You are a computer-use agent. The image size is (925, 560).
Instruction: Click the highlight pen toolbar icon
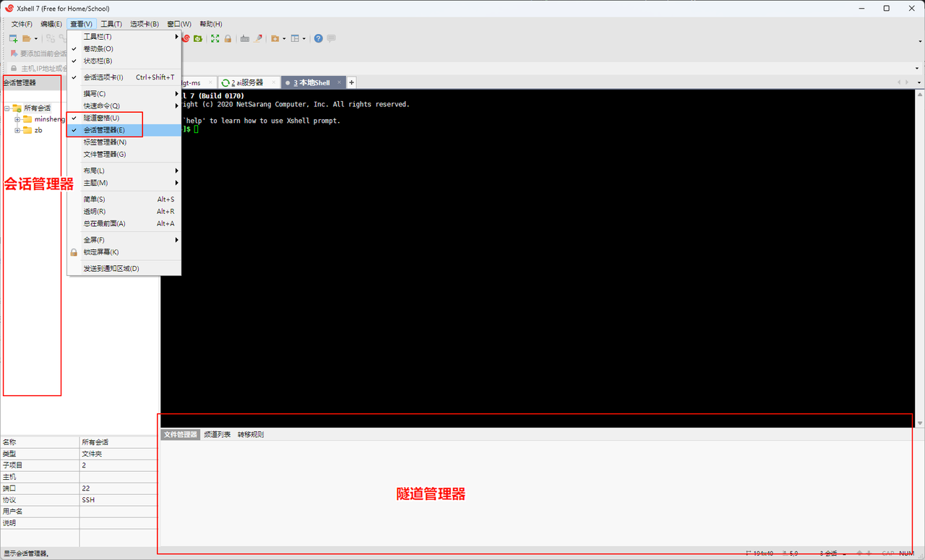coord(259,38)
